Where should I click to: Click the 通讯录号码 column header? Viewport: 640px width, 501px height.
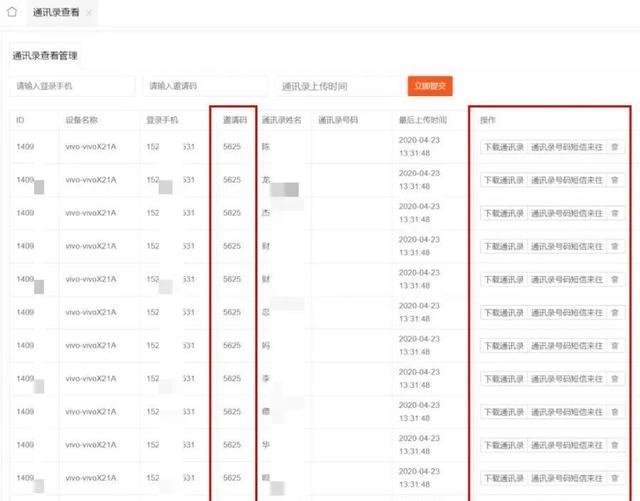click(338, 120)
